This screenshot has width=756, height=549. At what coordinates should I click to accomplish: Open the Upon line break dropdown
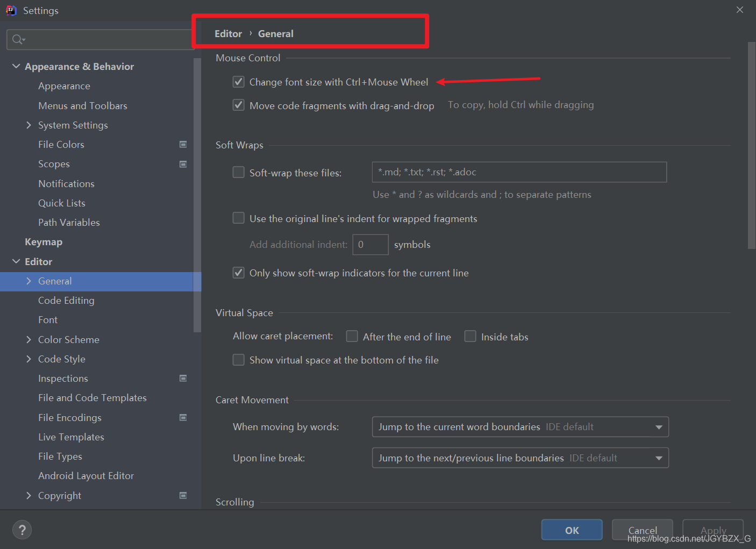click(520, 458)
